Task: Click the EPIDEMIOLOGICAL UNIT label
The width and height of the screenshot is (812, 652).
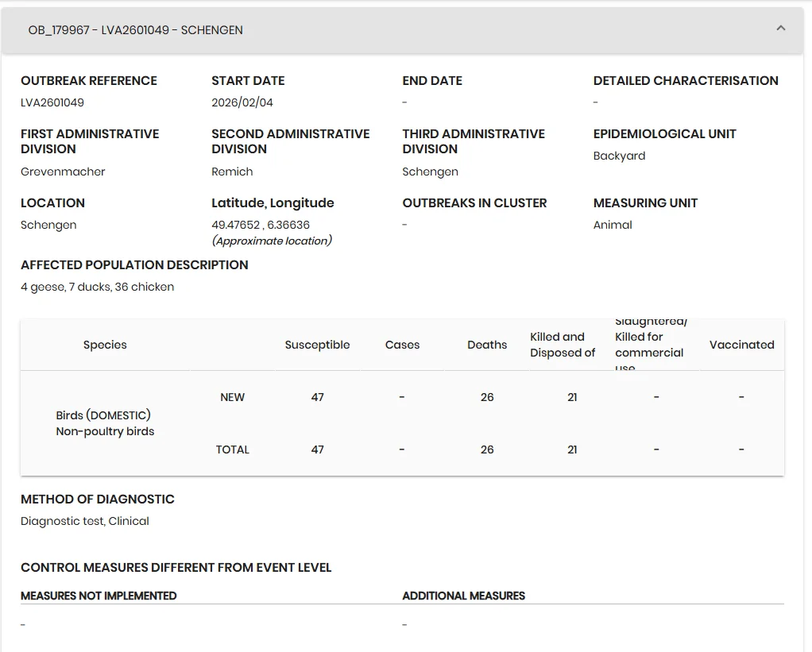Action: (x=664, y=134)
